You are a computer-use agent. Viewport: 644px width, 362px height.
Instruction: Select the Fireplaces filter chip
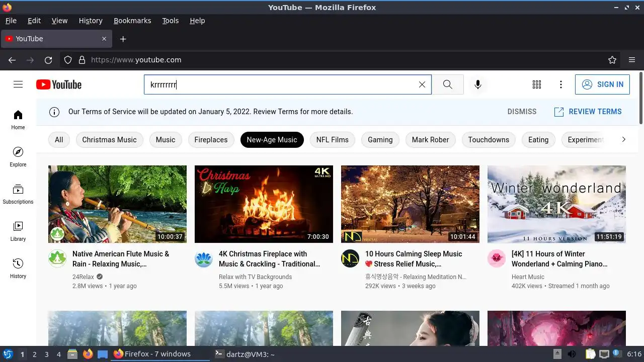[x=211, y=140]
